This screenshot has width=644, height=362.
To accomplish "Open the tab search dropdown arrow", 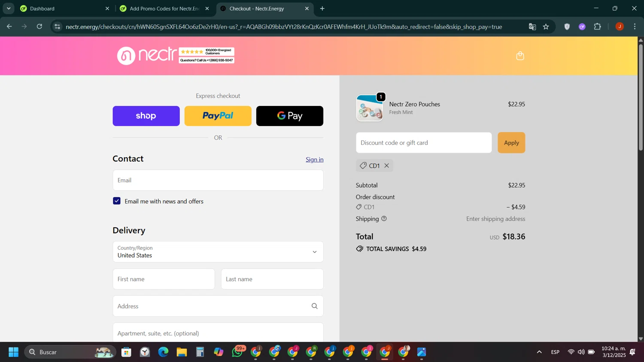I will [9, 9].
